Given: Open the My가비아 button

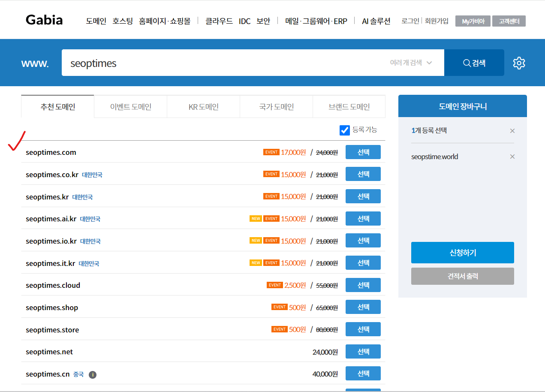Looking at the screenshot, I should pos(473,21).
